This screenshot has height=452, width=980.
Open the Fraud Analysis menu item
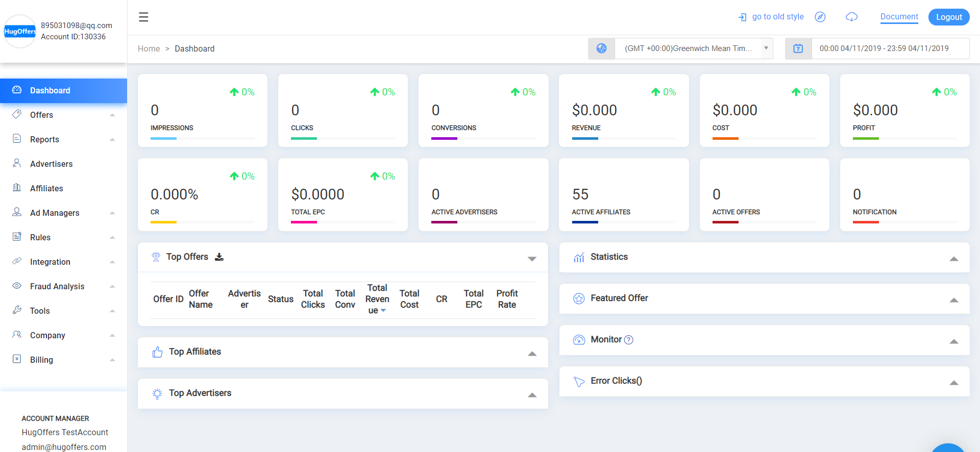click(63, 286)
